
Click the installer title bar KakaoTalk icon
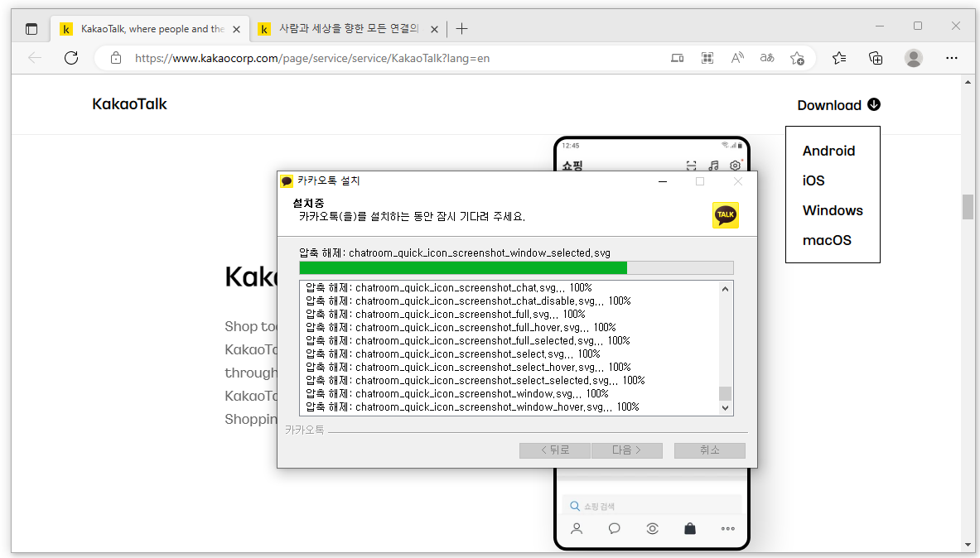tap(287, 181)
